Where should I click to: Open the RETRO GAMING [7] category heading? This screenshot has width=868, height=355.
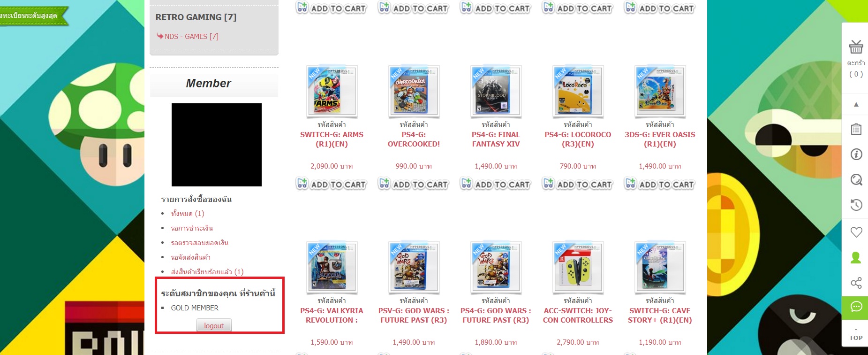[x=196, y=17]
